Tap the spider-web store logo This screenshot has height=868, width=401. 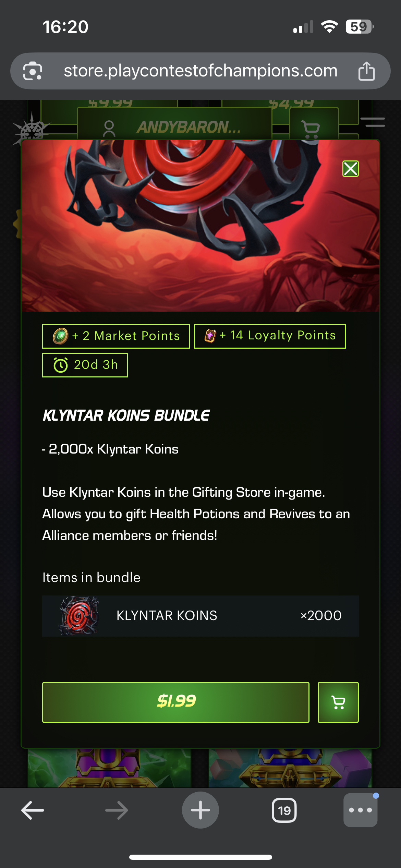tap(32, 130)
